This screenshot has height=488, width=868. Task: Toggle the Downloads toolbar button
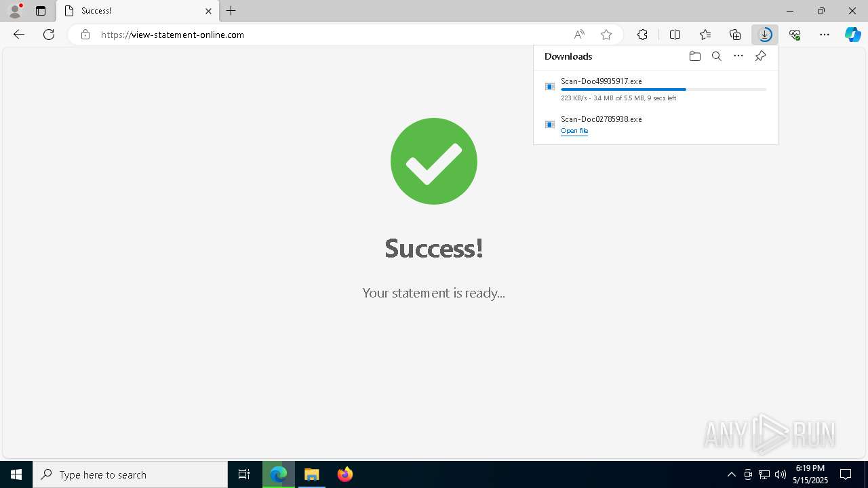[x=765, y=35]
